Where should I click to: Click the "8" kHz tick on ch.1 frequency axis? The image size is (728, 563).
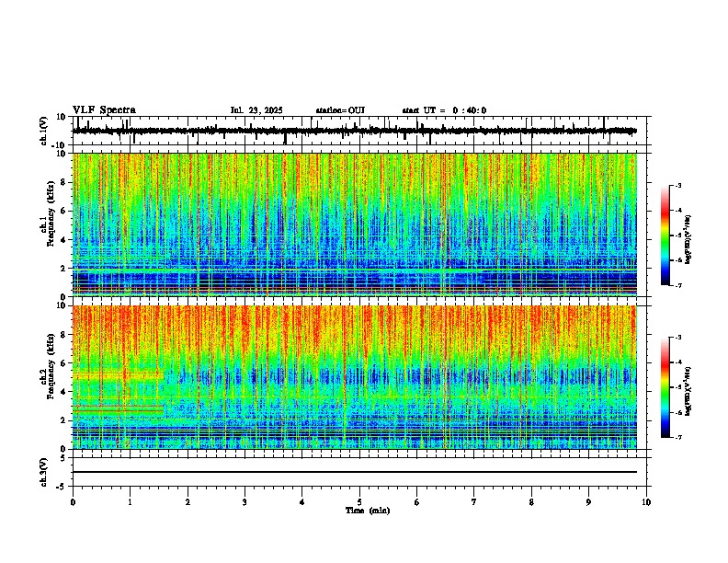click(x=63, y=182)
